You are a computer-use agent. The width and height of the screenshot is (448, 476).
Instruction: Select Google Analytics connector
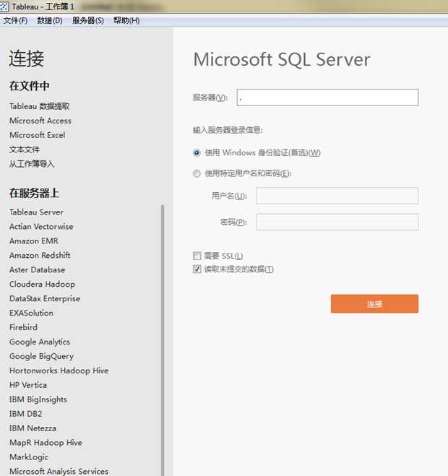(x=40, y=342)
